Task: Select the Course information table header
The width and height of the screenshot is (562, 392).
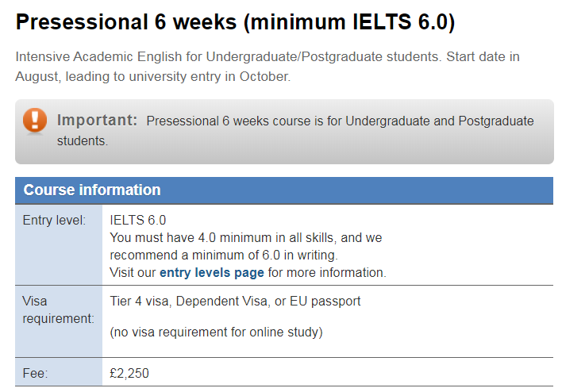Action: (284, 190)
